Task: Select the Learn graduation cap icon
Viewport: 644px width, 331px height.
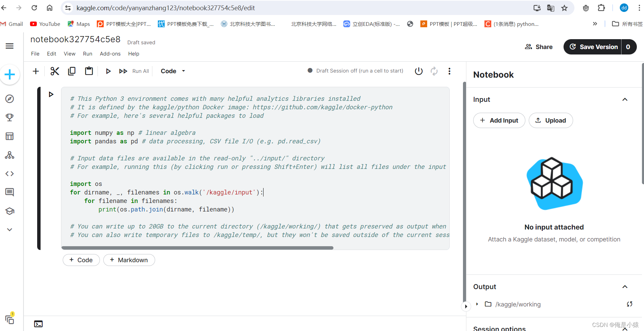Action: (10, 211)
